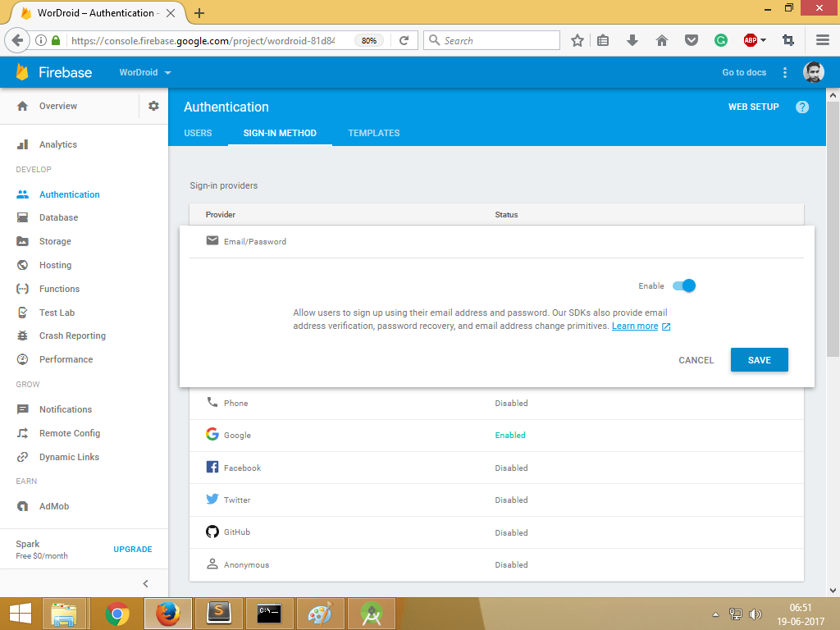Click the Overview home icon
Screen dimensions: 840x630
22,106
